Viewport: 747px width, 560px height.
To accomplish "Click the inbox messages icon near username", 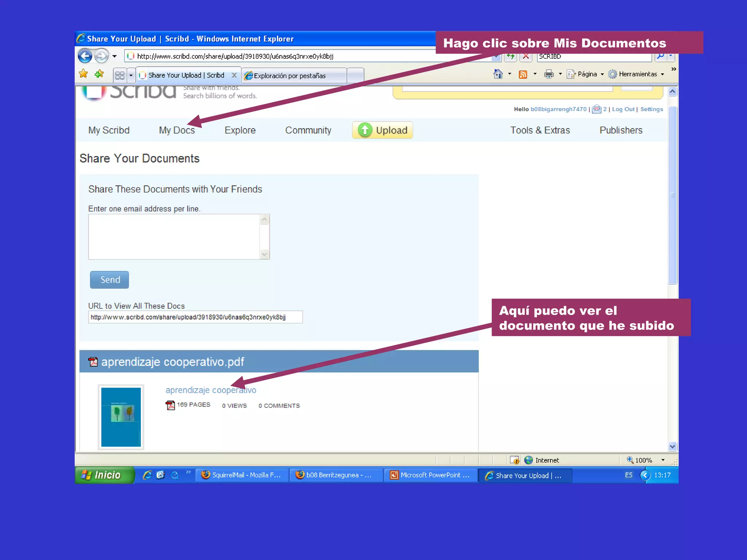I will pos(596,109).
